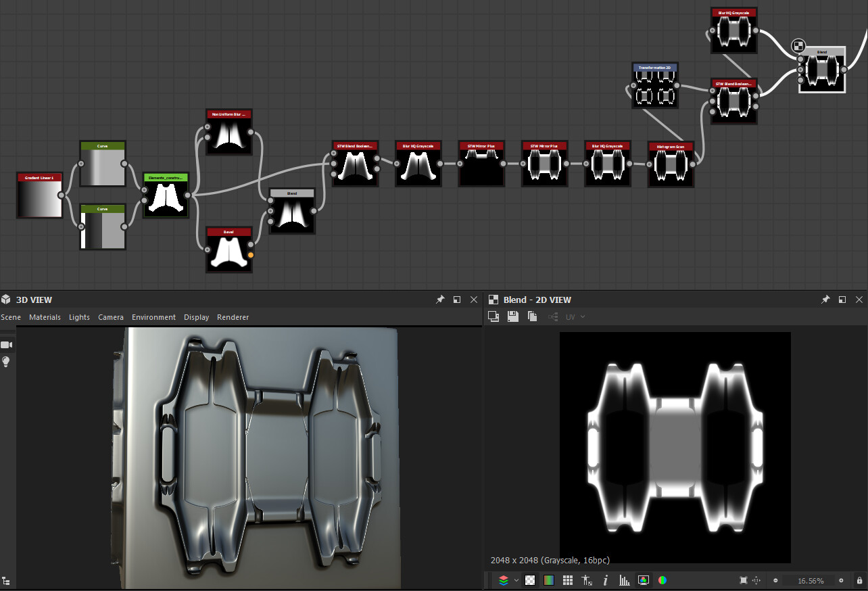This screenshot has width=868, height=591.
Task: Click the checker icon beside Blend - 2D VIEW title
Action: click(493, 300)
